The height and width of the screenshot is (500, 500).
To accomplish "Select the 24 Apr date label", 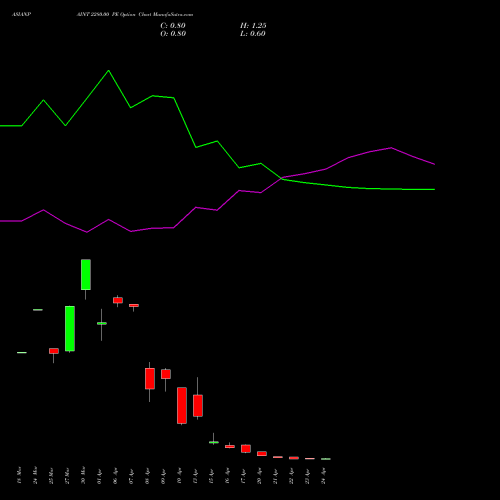I will pyautogui.click(x=323, y=476).
